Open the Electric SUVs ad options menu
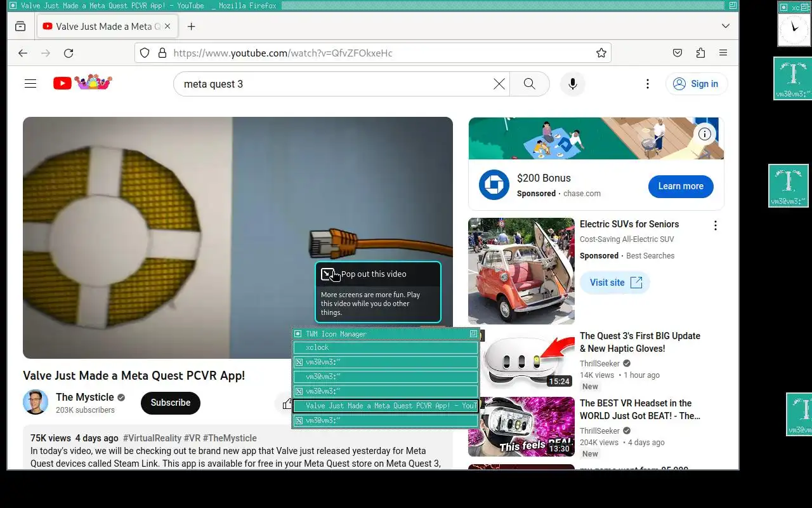 [x=716, y=225]
